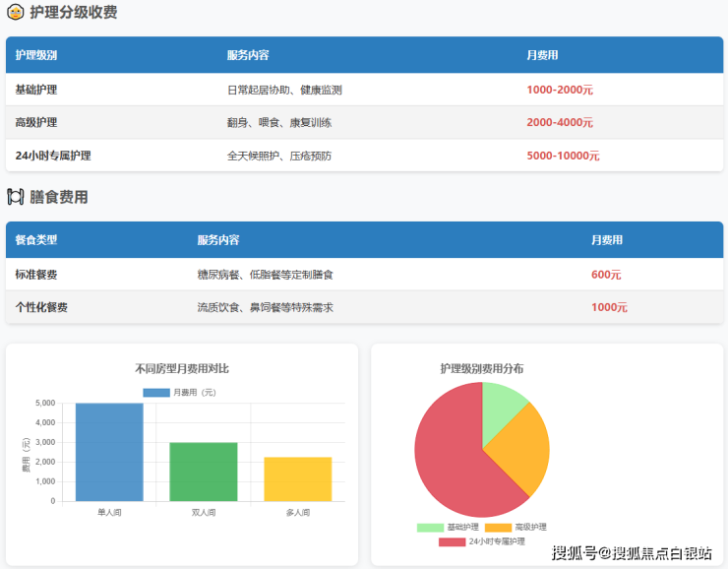The height and width of the screenshot is (569, 728).
Task: Select the green 双人间 bar
Action: click(204, 472)
